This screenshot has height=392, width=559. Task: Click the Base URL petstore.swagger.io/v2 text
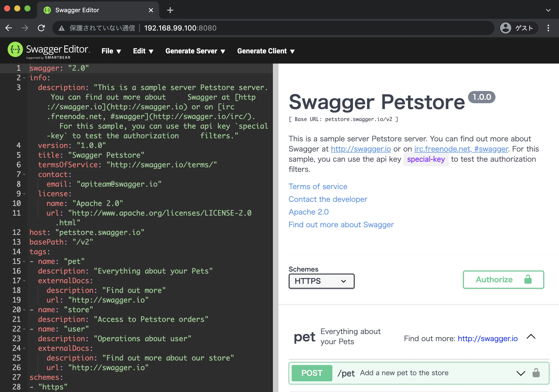point(343,119)
